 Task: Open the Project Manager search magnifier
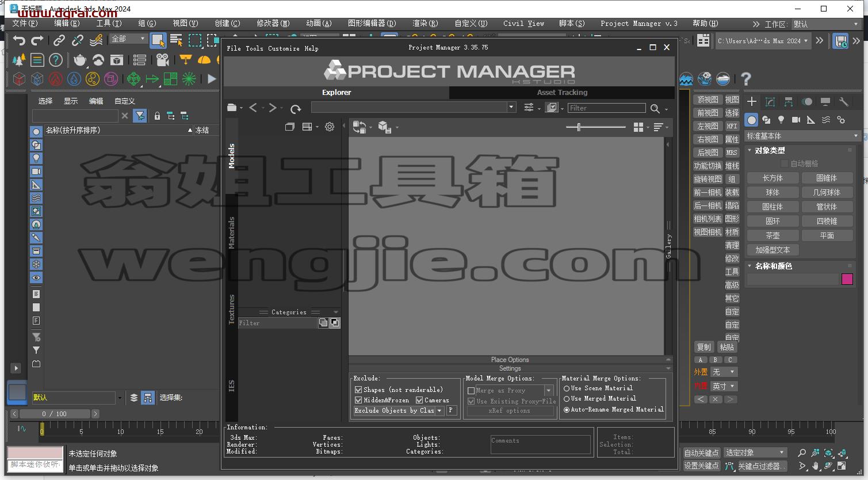[655, 108]
